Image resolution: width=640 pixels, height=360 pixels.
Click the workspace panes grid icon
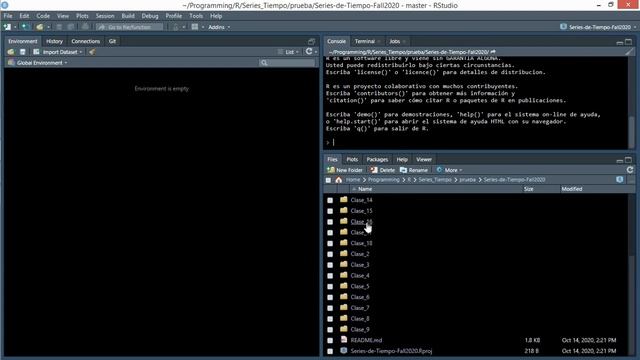(195, 27)
